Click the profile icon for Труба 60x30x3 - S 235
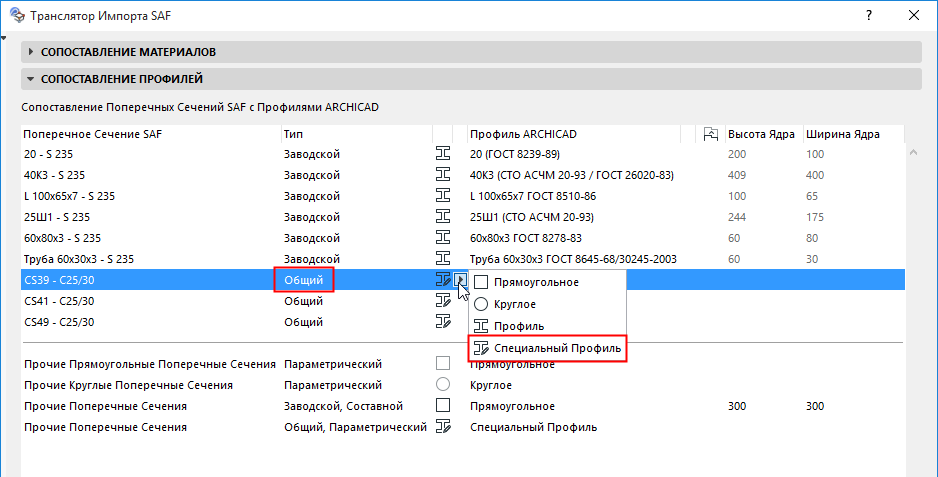938x477 pixels. 443,259
